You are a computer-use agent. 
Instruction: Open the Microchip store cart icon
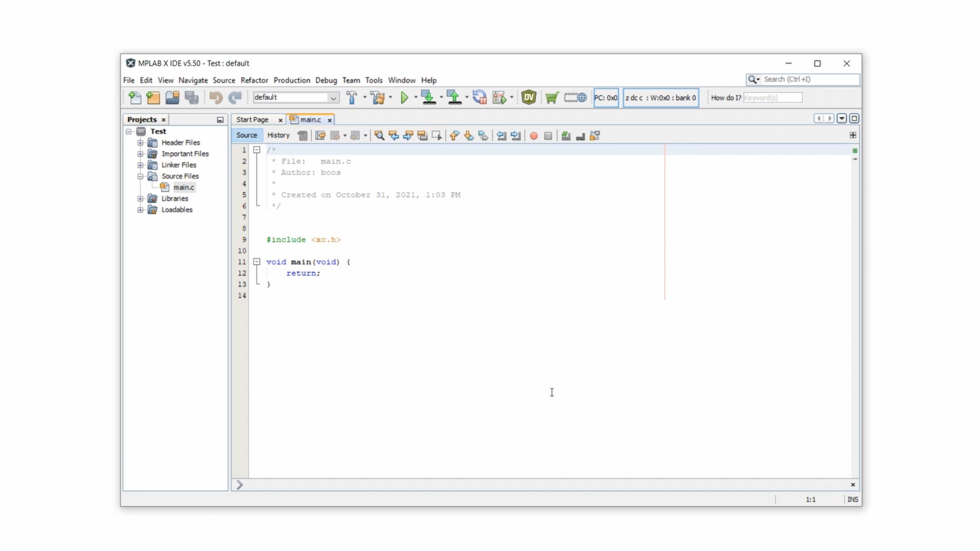pyautogui.click(x=552, y=98)
